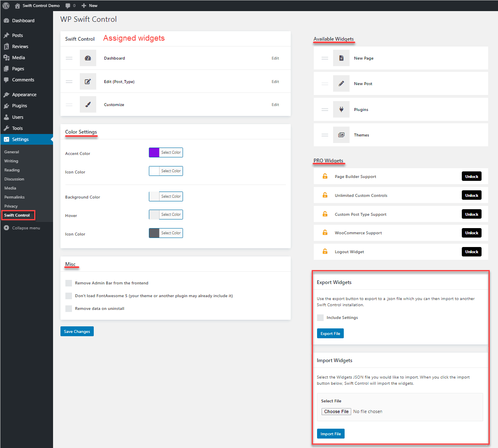The image size is (498, 448).
Task: Click the plus New item in admin bar
Action: [89, 6]
